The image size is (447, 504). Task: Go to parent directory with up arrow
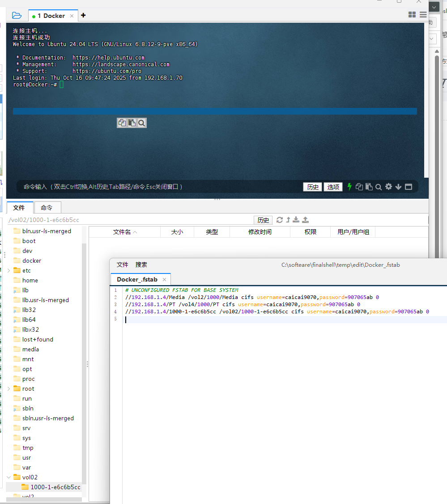click(x=288, y=220)
